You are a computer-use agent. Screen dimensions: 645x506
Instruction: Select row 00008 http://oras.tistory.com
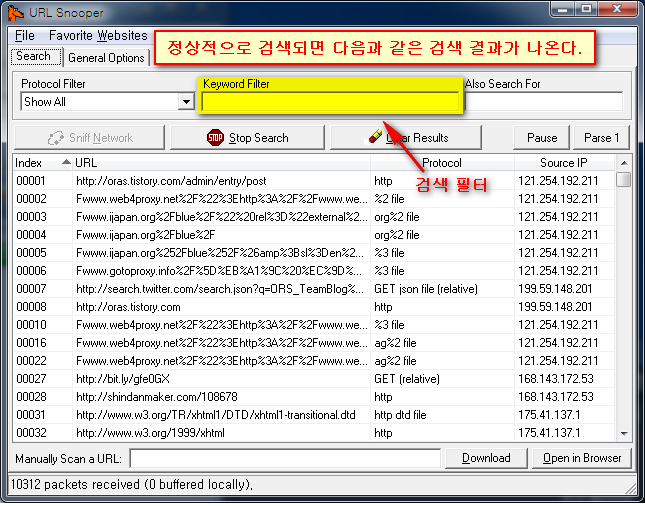coord(315,307)
